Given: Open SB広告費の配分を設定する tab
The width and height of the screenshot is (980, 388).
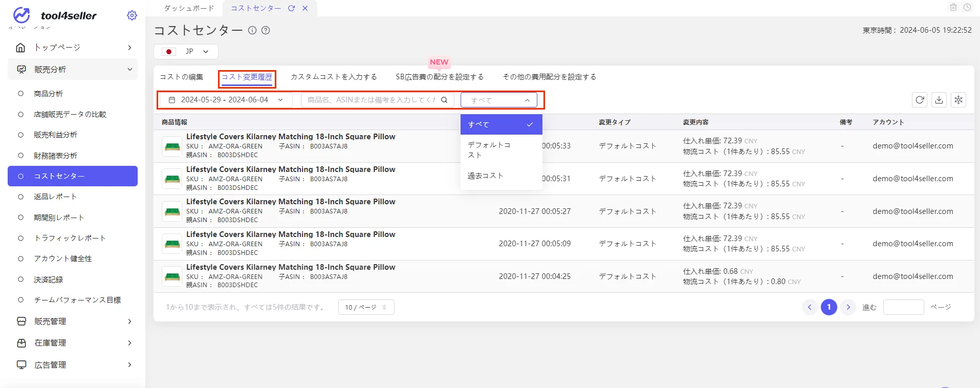Looking at the screenshot, I should click(x=440, y=77).
